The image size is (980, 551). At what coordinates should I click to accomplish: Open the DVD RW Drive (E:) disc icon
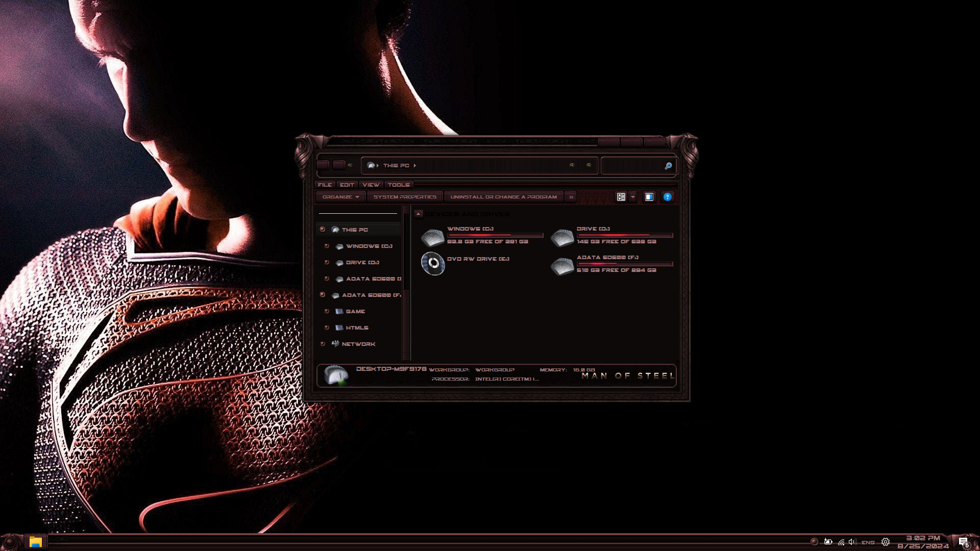433,263
